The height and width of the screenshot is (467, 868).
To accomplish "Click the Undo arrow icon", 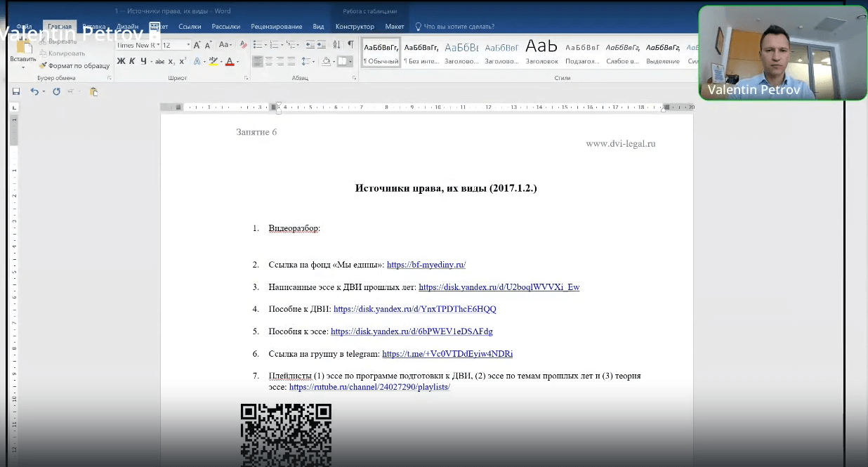I will [35, 91].
